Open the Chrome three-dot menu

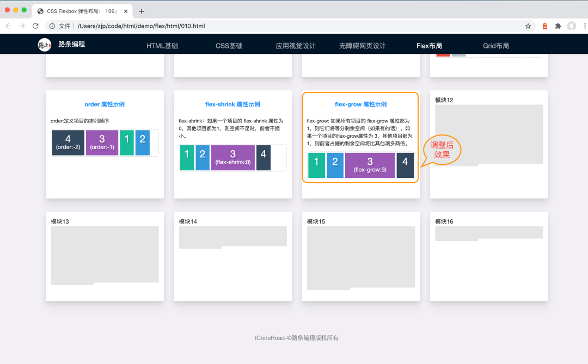pos(585,26)
